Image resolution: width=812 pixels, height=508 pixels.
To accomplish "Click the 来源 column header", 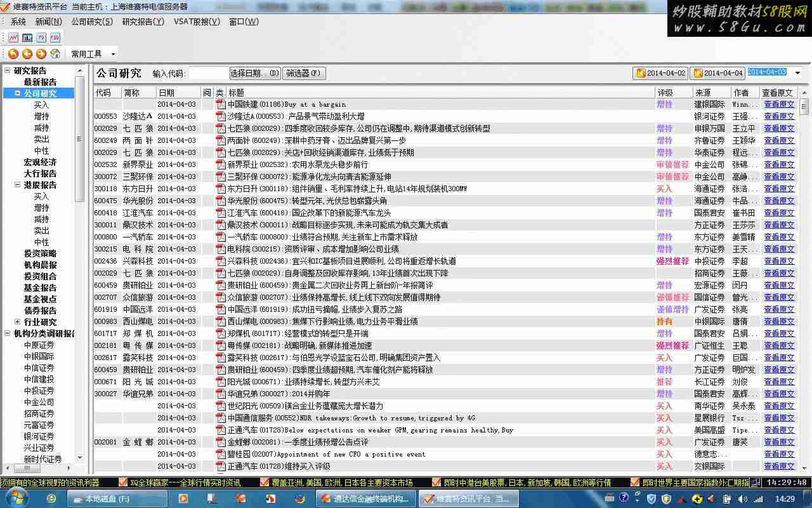I will (711, 93).
